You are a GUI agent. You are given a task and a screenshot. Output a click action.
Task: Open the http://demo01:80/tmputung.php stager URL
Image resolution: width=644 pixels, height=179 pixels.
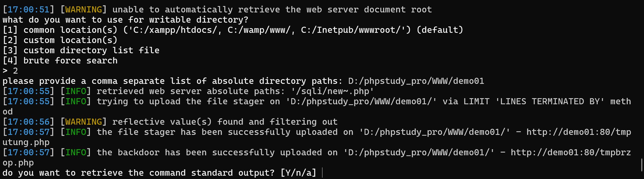[578, 132]
